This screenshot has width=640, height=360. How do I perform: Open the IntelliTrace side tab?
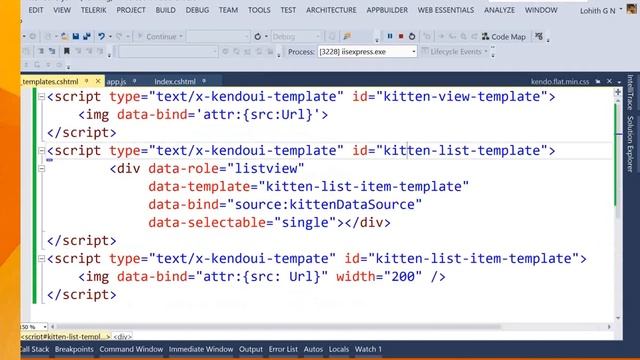[631, 93]
